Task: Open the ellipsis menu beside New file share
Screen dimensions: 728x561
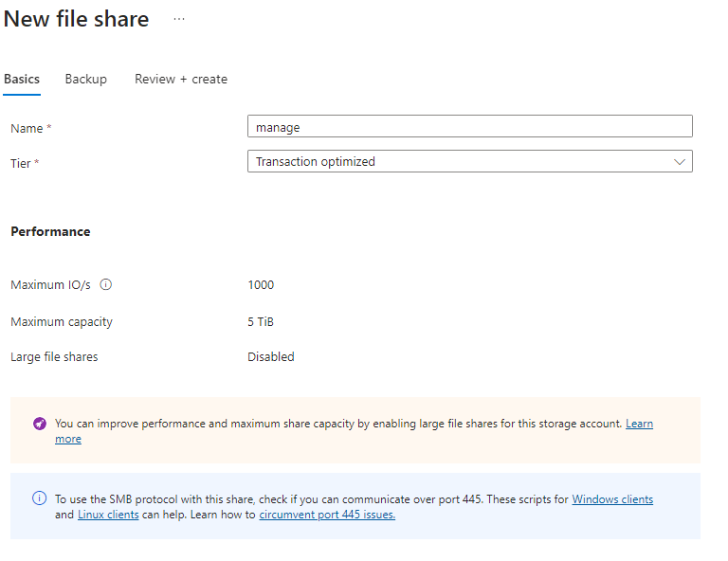Action: (x=179, y=19)
